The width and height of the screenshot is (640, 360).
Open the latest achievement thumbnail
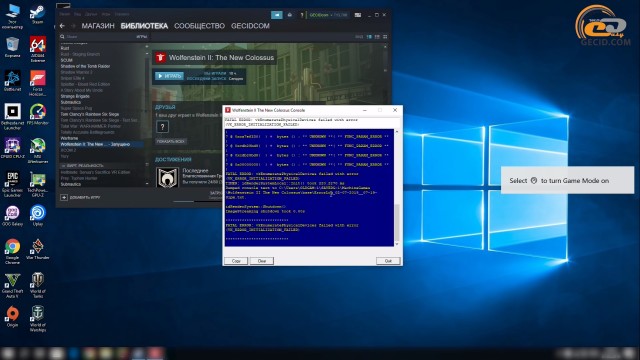tap(167, 177)
